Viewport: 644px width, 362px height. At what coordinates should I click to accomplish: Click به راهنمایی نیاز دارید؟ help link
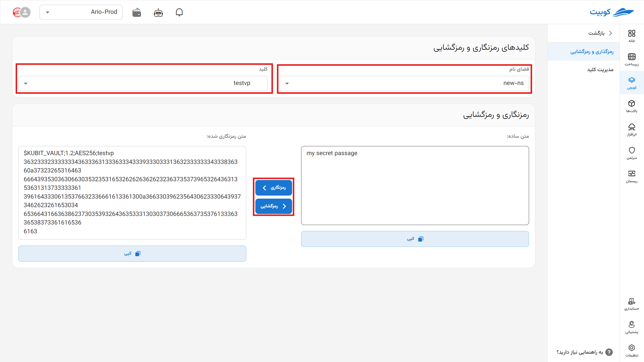pos(580,352)
